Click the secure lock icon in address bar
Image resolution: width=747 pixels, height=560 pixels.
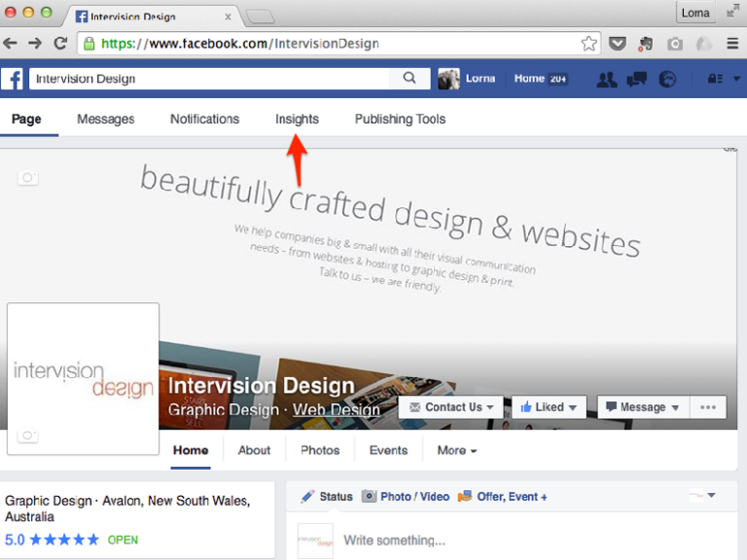(89, 44)
